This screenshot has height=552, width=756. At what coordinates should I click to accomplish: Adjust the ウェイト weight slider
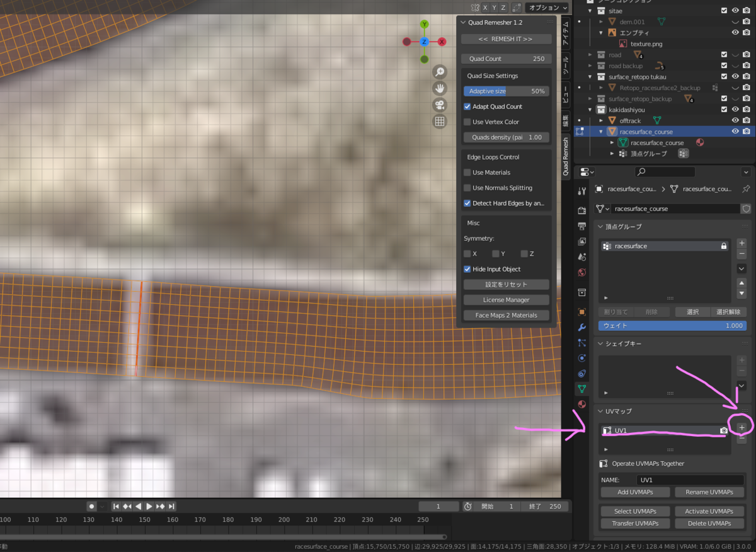click(672, 326)
